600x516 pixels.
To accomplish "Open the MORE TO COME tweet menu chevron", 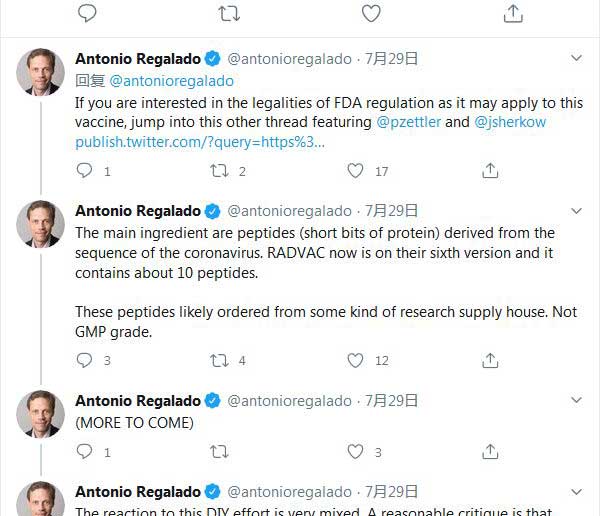I will click(x=576, y=401).
